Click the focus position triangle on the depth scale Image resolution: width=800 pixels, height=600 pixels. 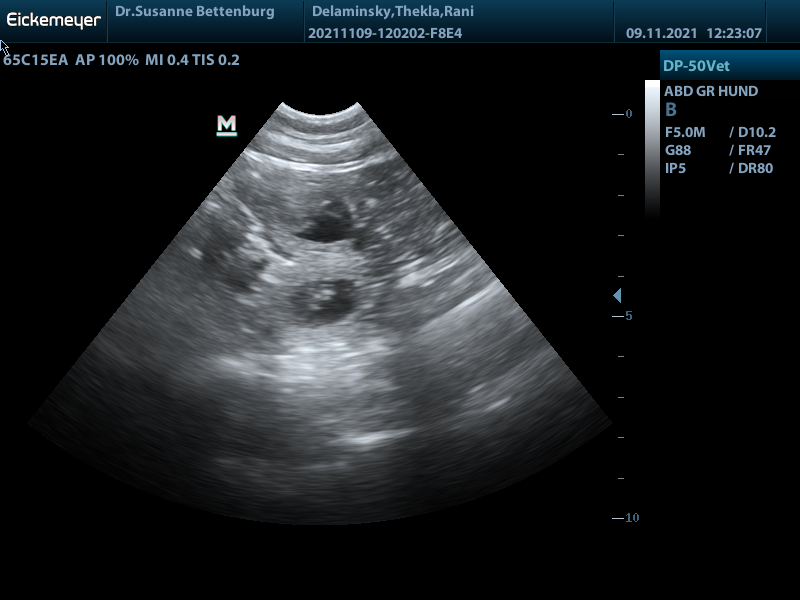pos(617,296)
